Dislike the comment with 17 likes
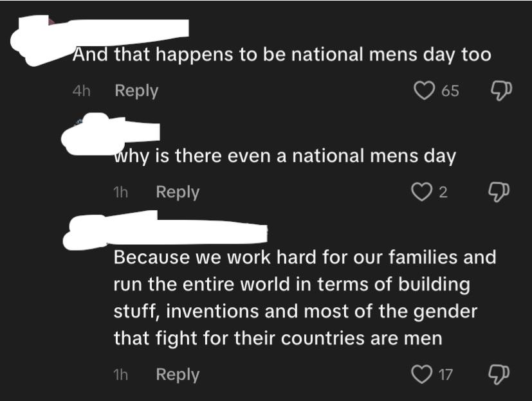Viewport: 532px width, 401px height. pyautogui.click(x=499, y=374)
